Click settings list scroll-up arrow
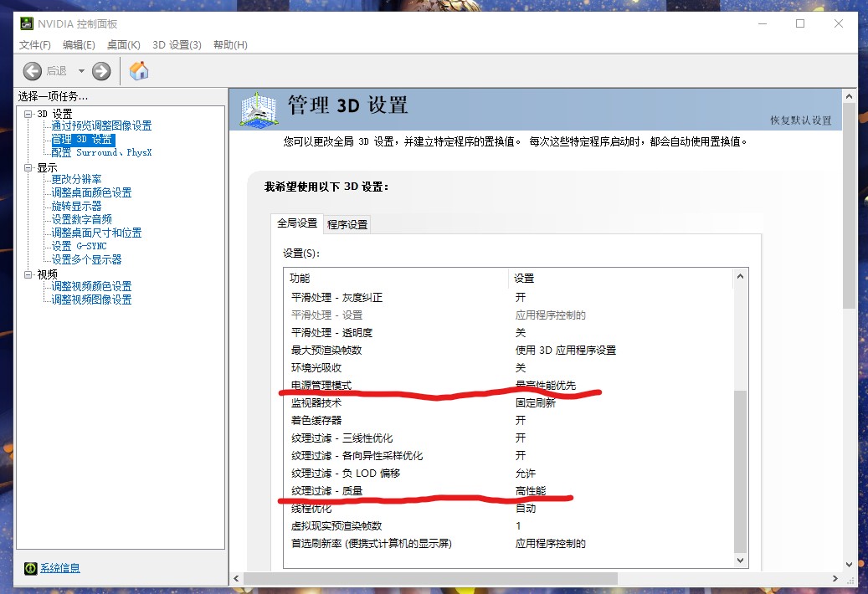Image resolution: width=868 pixels, height=594 pixels. 740,276
